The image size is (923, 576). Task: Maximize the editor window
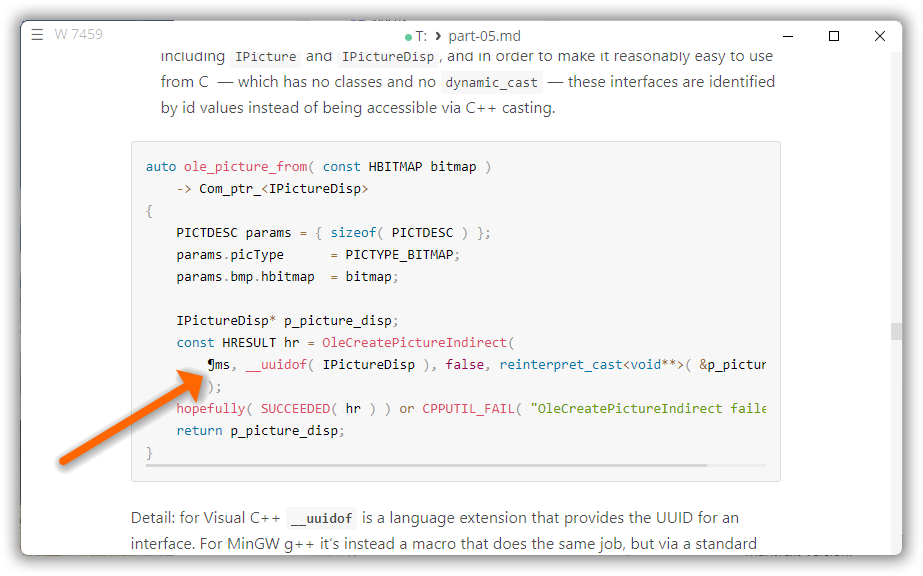[x=834, y=36]
